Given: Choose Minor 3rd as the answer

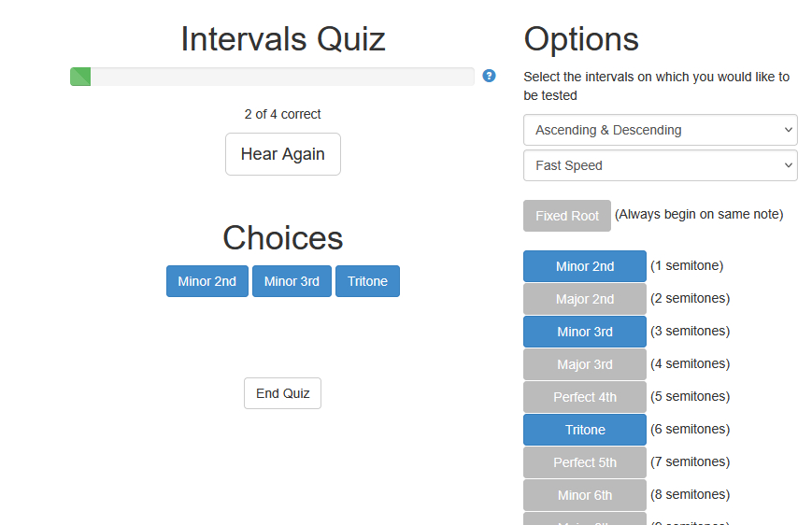Looking at the screenshot, I should tap(292, 281).
